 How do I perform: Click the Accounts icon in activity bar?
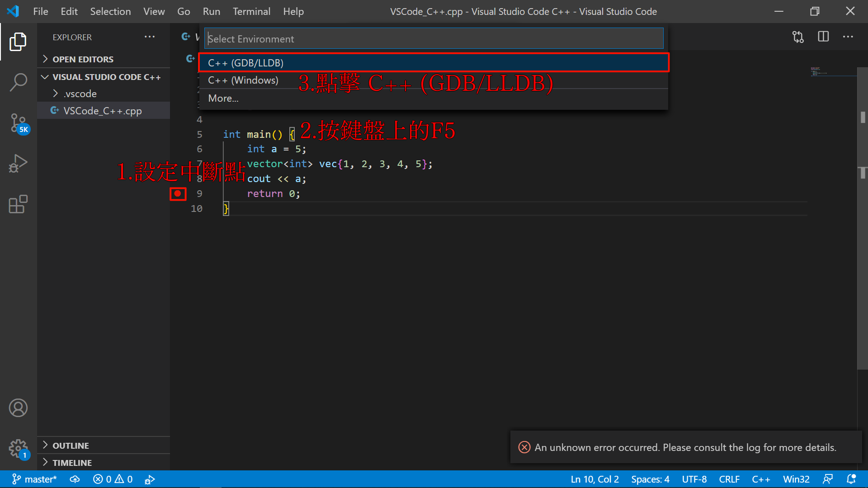click(x=18, y=408)
